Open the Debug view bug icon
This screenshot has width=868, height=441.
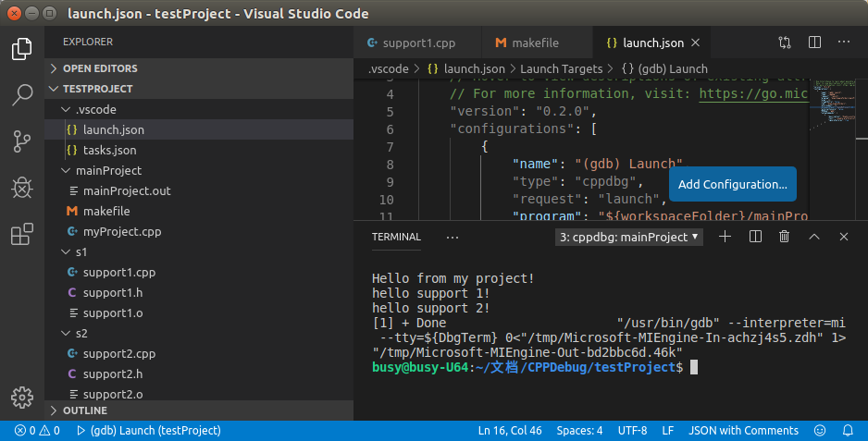click(x=21, y=188)
